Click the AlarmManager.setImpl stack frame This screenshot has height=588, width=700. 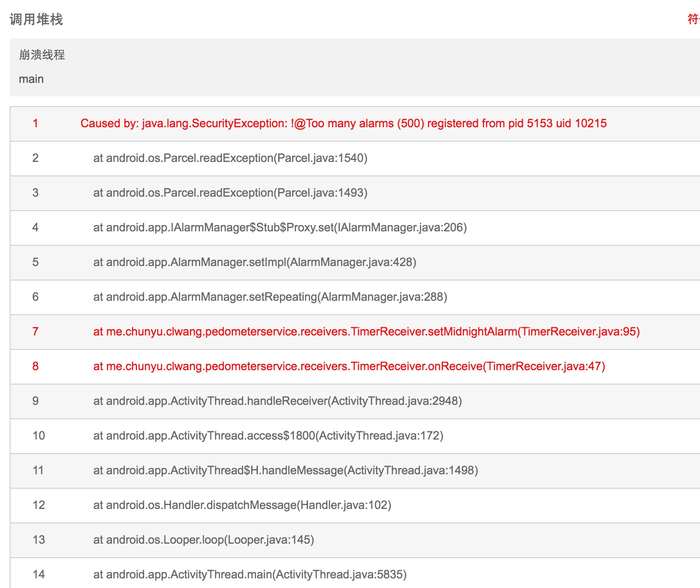[255, 262]
